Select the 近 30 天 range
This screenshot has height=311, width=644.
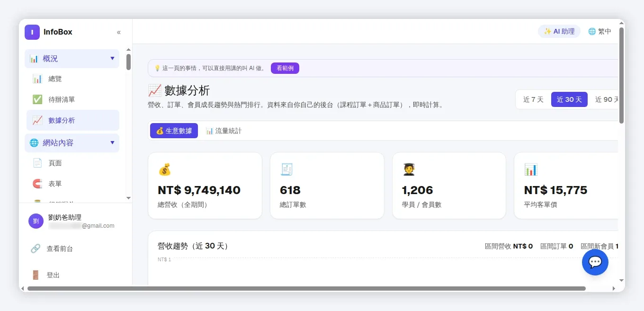coord(569,99)
